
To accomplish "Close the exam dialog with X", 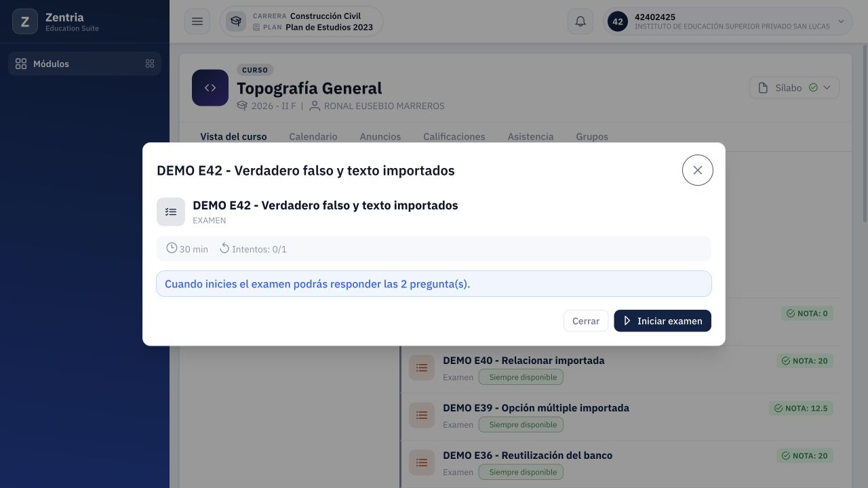I will pyautogui.click(x=698, y=170).
